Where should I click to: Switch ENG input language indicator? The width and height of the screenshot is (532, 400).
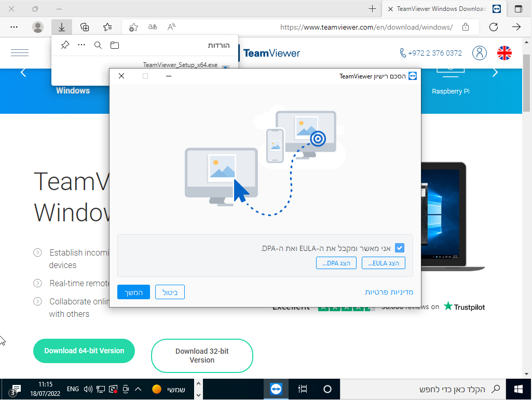point(73,389)
